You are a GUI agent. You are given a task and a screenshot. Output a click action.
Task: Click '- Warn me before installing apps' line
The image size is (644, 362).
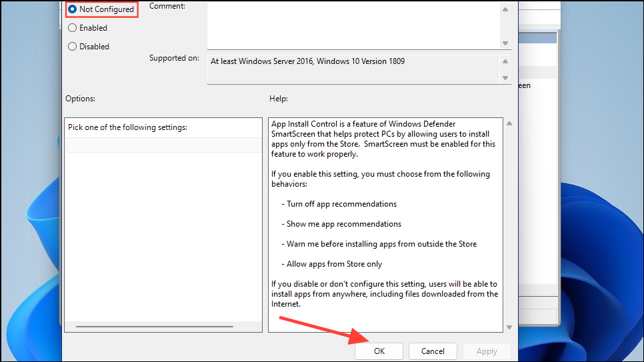(x=379, y=244)
